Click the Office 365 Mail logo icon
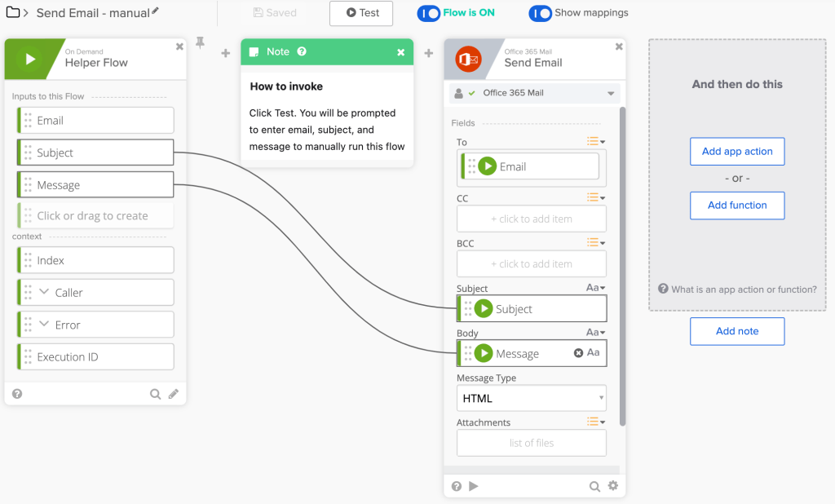The image size is (835, 504). [468, 59]
